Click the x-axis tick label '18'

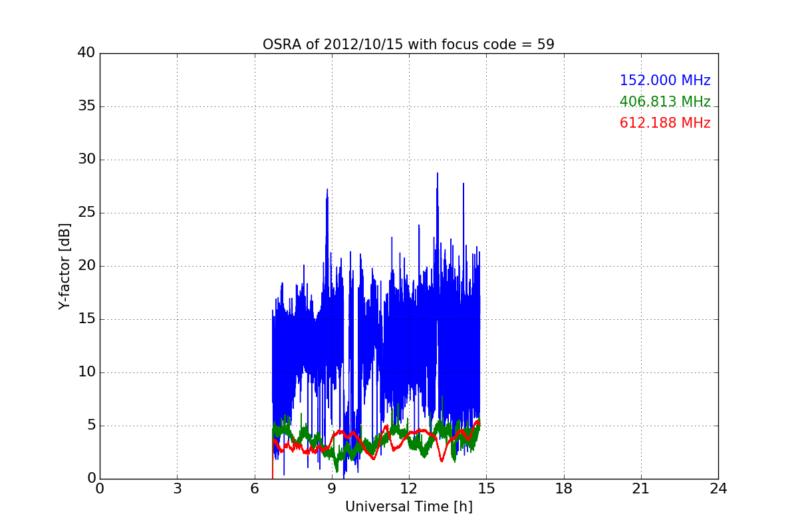point(564,489)
